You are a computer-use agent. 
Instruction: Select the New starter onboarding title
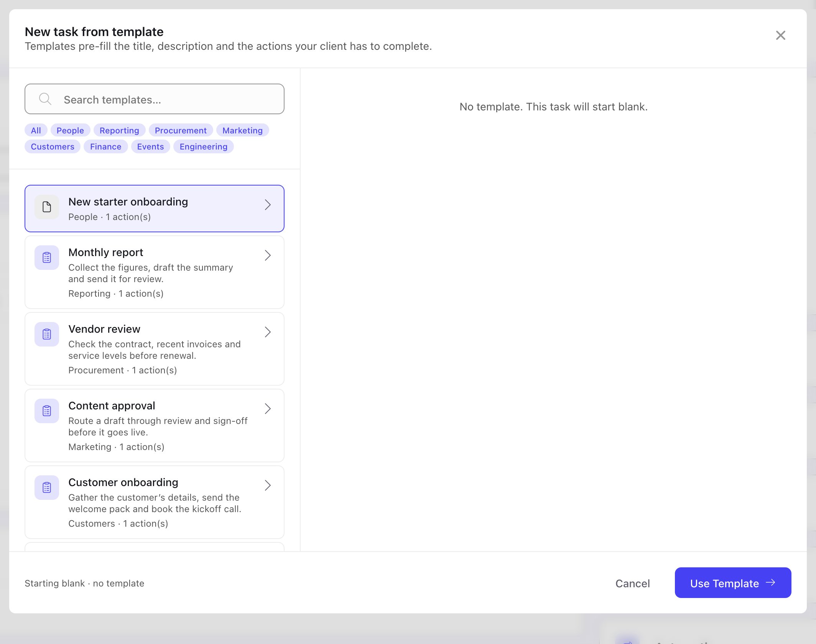(128, 202)
